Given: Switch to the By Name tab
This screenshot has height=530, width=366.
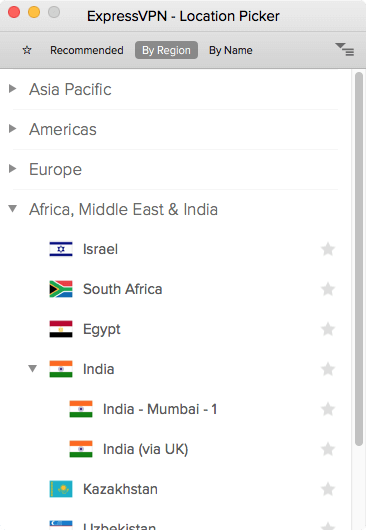Looking at the screenshot, I should pos(230,50).
